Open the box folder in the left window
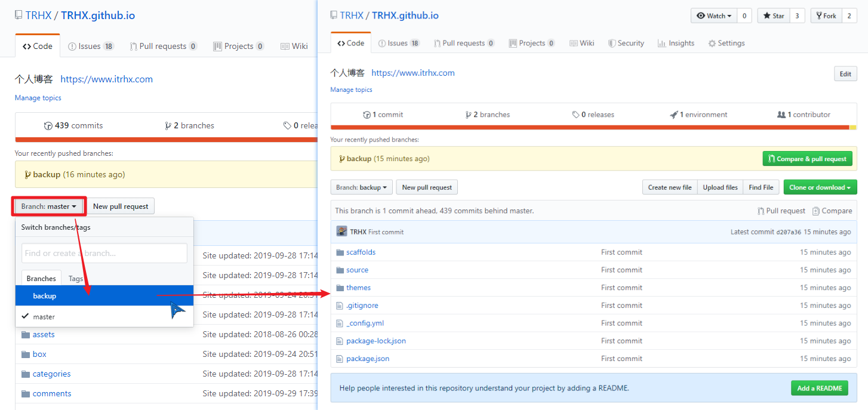 click(x=39, y=354)
